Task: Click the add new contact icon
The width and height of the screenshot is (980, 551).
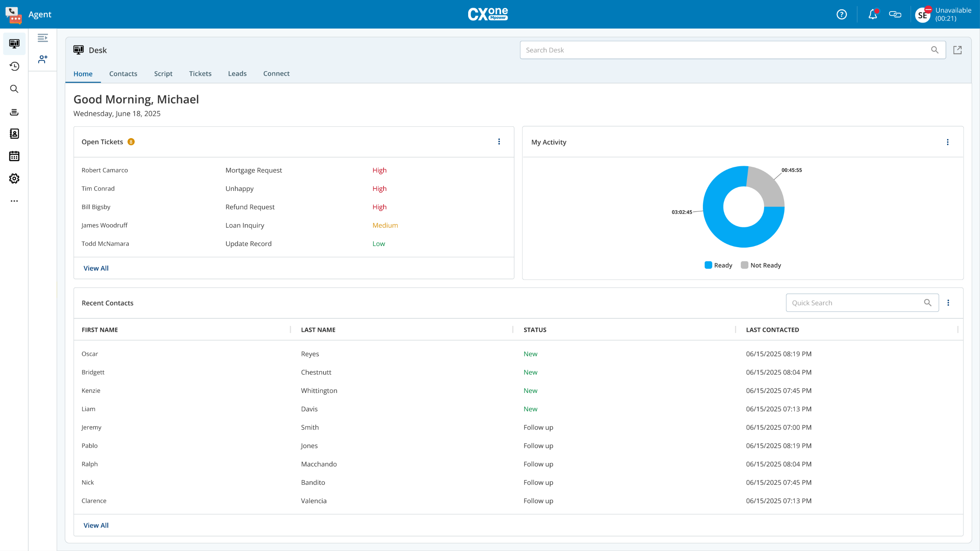Action: coord(43,59)
